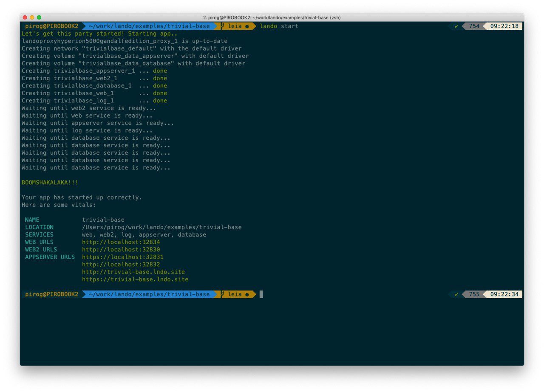The height and width of the screenshot is (392, 544).
Task: Click "Waiting until web service is ready..."
Action: pos(87,116)
